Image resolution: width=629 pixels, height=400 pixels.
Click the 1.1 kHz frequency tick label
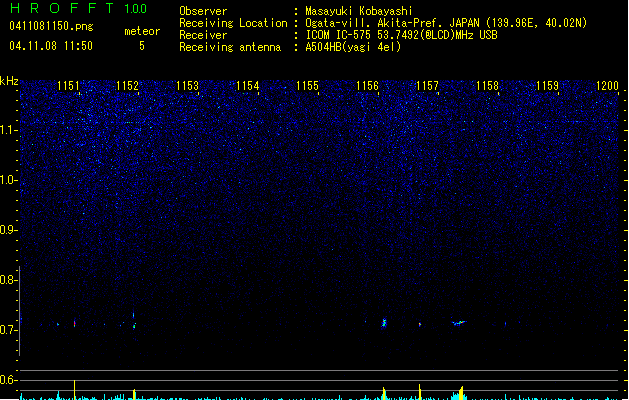8,130
